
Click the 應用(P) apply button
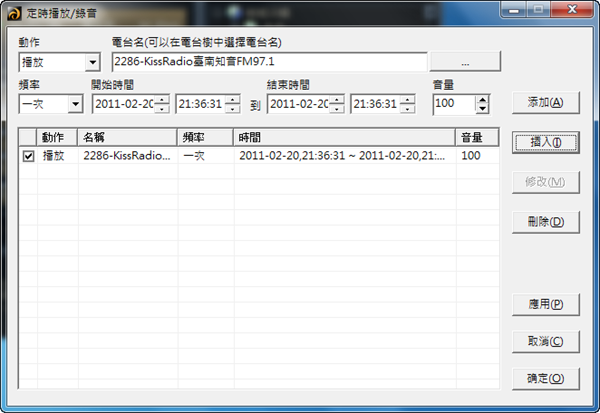[546, 304]
